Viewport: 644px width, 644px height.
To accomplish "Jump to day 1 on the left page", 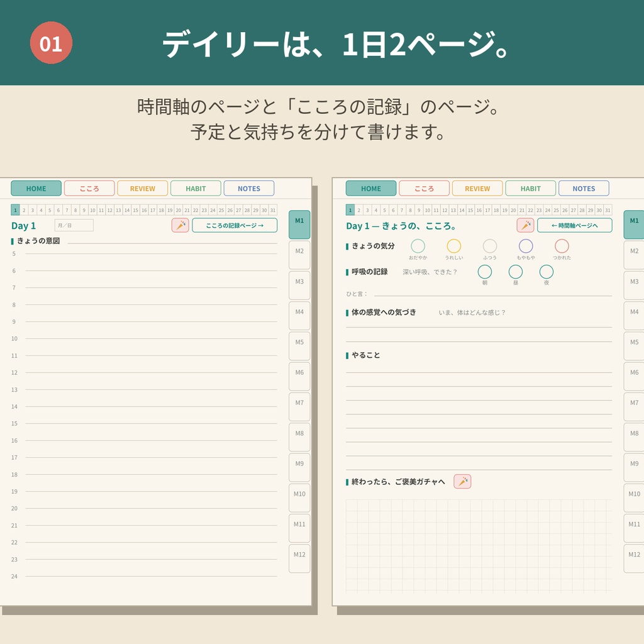I will [x=15, y=210].
